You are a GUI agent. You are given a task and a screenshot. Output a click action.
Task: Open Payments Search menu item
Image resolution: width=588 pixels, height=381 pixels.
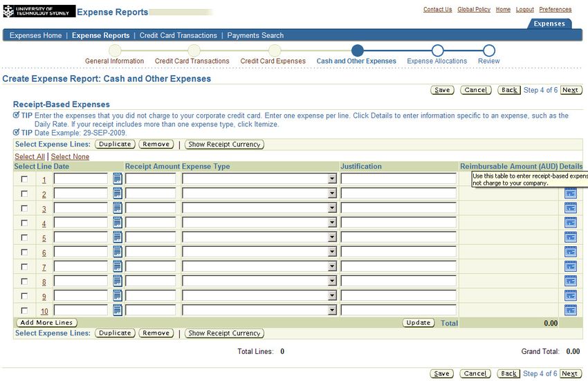point(255,36)
